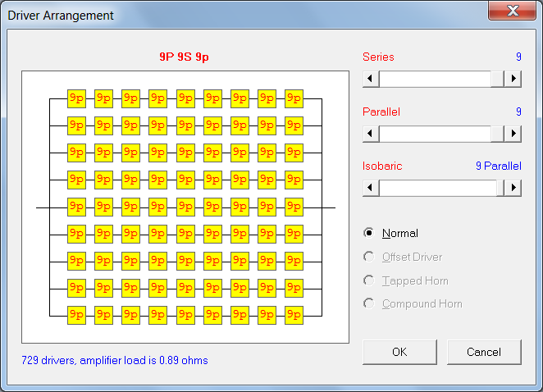The height and width of the screenshot is (392, 543).
Task: Click the Driver Arrangement title text
Action: tap(61, 16)
